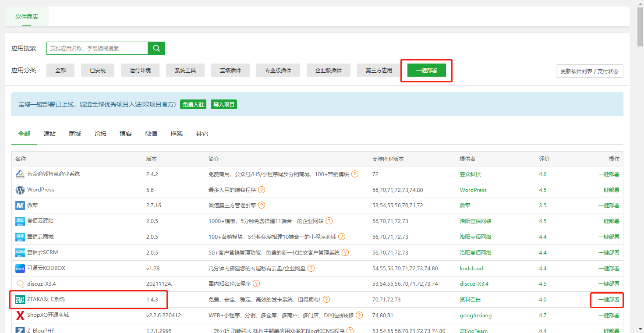Click the 评价 column header

point(544,159)
